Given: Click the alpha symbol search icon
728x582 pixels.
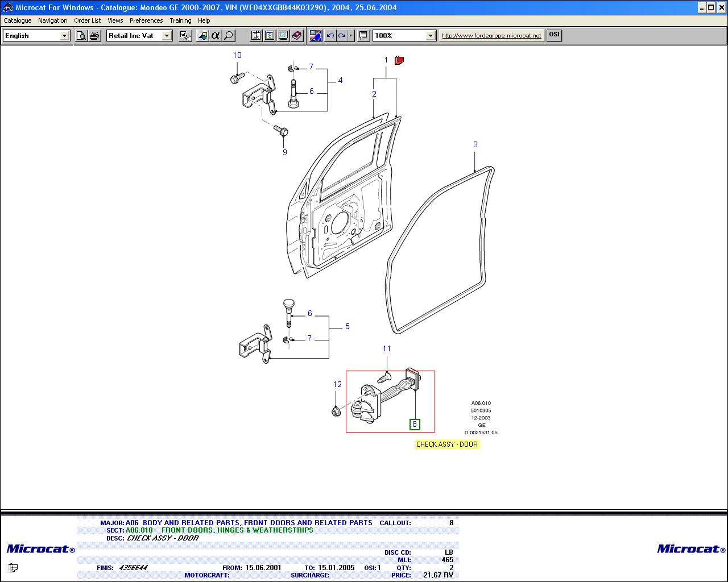Looking at the screenshot, I should (216, 36).
